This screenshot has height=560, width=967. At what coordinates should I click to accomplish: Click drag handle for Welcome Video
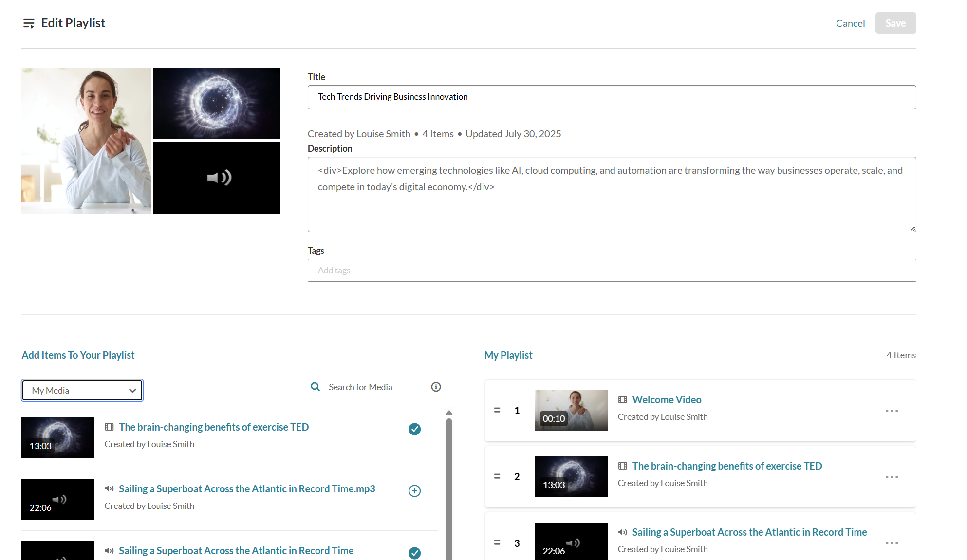[x=497, y=410]
